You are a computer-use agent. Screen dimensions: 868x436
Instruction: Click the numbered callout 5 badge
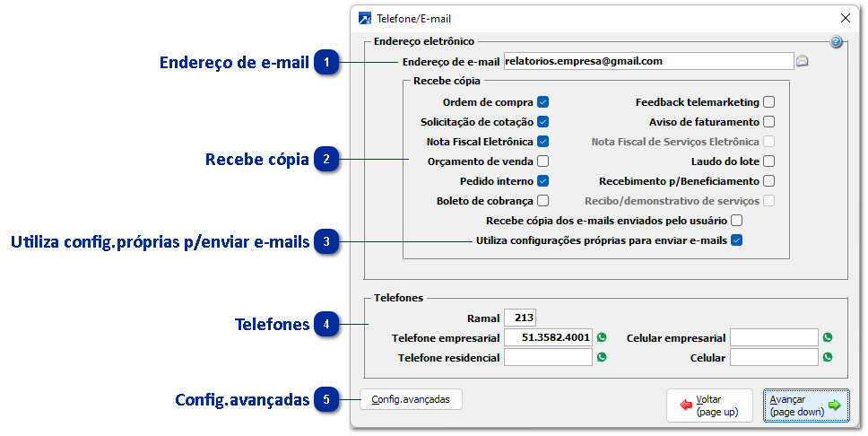point(327,399)
